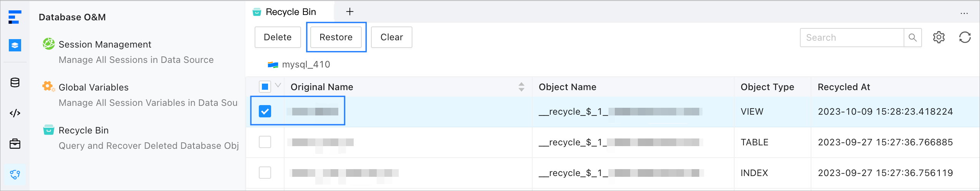This screenshot has height=191, width=980.
Task: Refresh the recycle bin list
Action: (x=965, y=37)
